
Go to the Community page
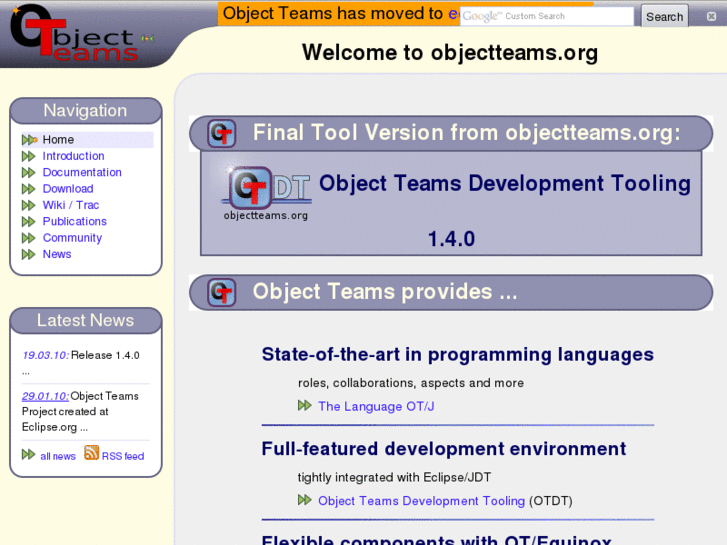(x=72, y=238)
